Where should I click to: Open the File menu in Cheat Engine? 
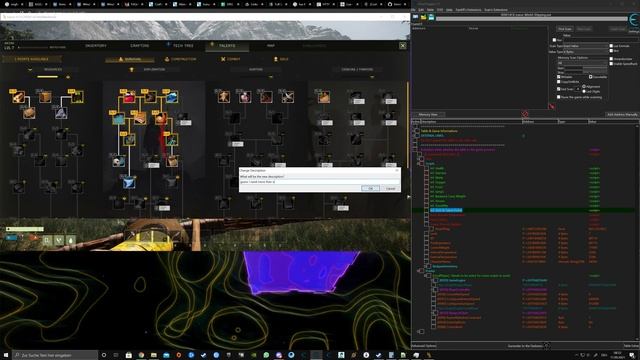(x=413, y=10)
